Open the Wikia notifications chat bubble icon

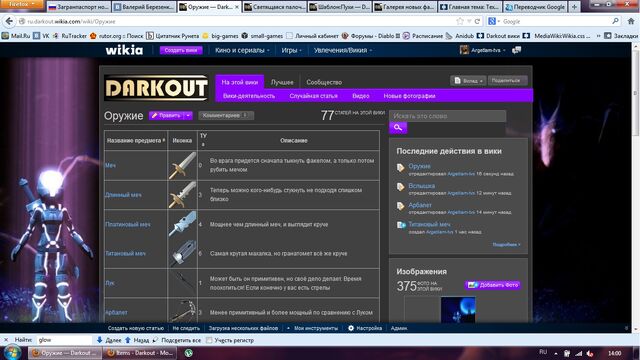[x=516, y=50]
